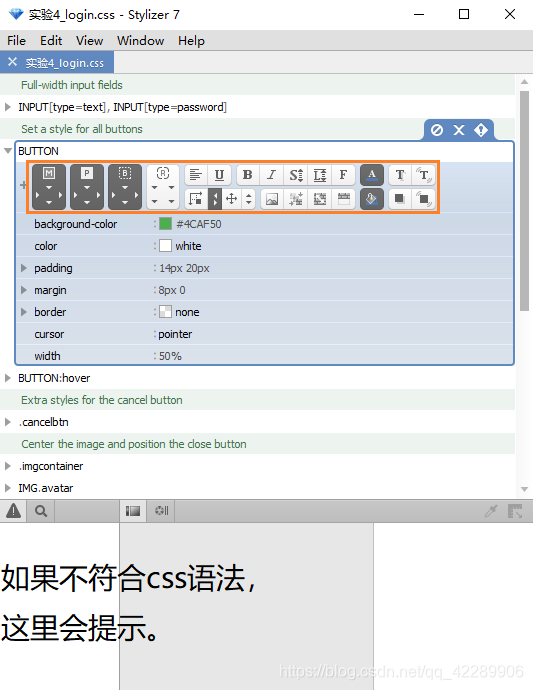
Task: Expand the border property
Action: [24, 312]
